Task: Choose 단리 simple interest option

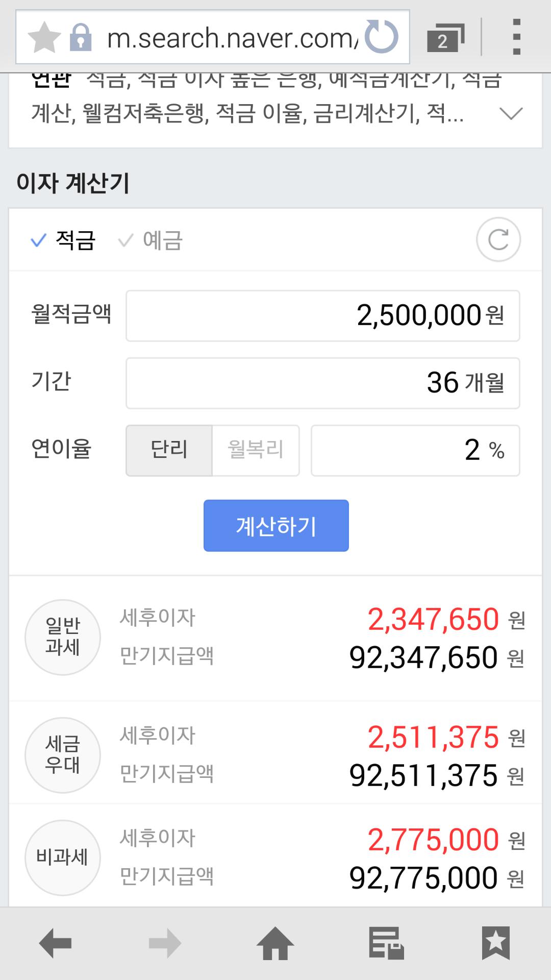Action: pyautogui.click(x=169, y=450)
